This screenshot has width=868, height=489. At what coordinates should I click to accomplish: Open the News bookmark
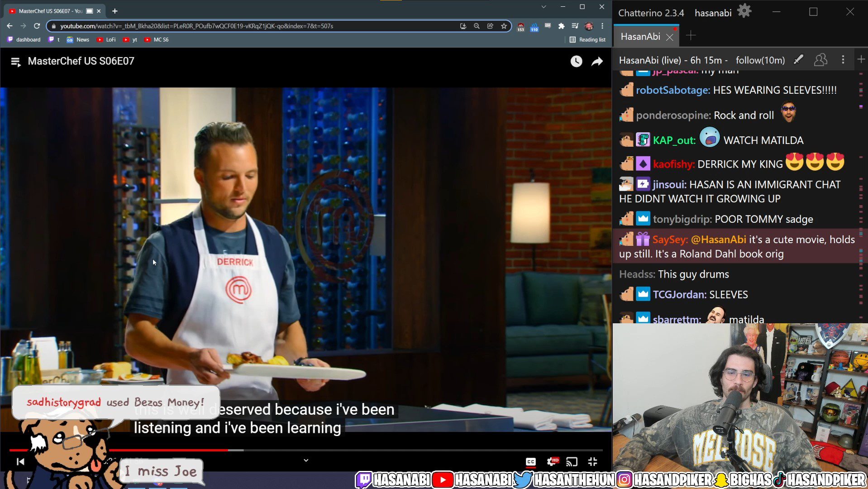pyautogui.click(x=78, y=39)
